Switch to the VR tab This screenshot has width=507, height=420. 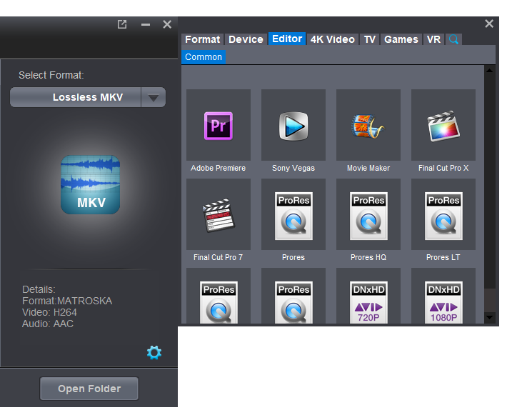[433, 39]
